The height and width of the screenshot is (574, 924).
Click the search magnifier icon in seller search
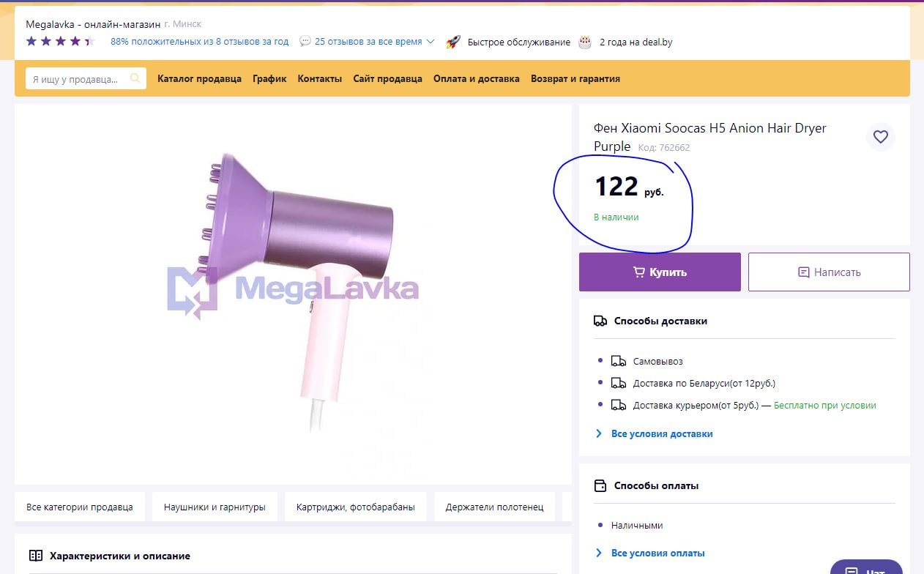point(135,78)
